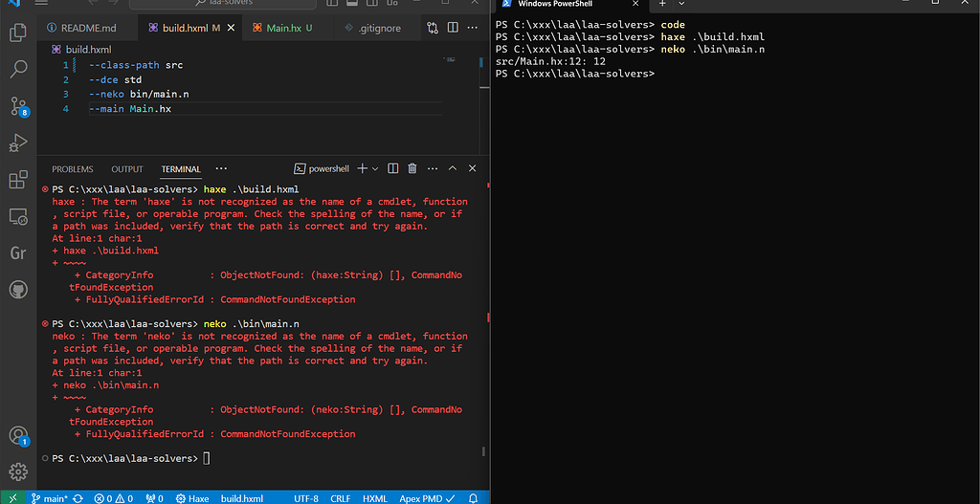Click Haxe gear item in status bar
This screenshot has width=980, height=504.
[192, 498]
